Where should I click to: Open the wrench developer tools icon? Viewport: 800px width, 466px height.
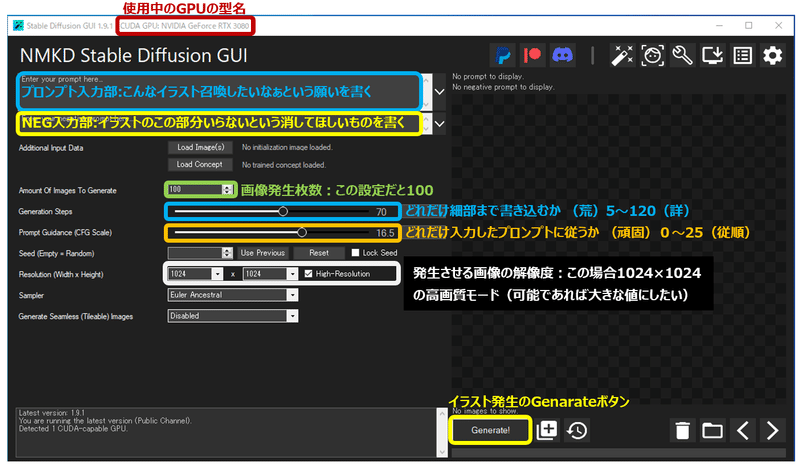[x=683, y=55]
